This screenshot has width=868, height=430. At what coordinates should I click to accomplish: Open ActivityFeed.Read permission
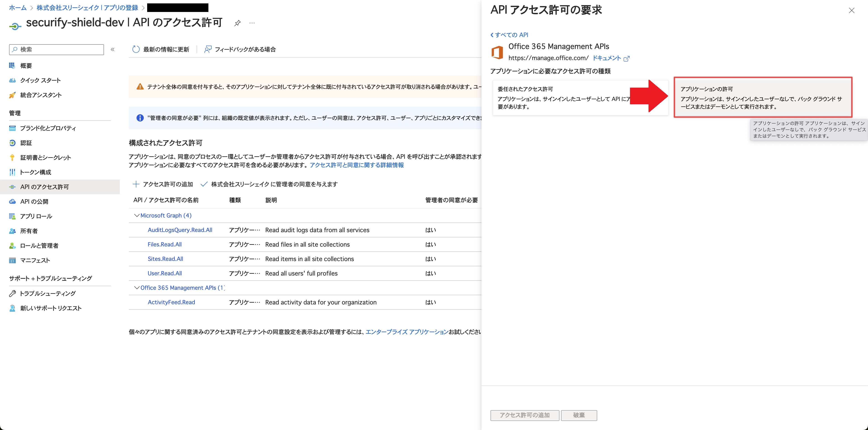171,302
